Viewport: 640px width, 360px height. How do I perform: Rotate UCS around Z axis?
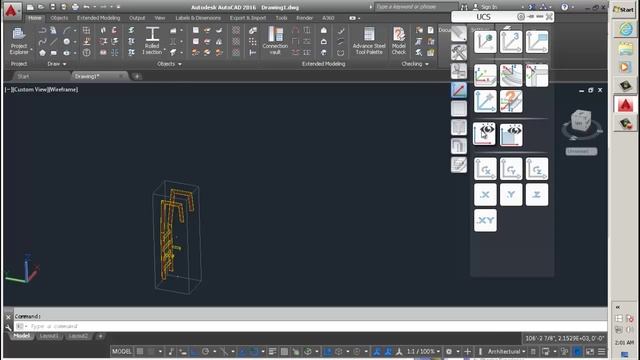[537, 169]
